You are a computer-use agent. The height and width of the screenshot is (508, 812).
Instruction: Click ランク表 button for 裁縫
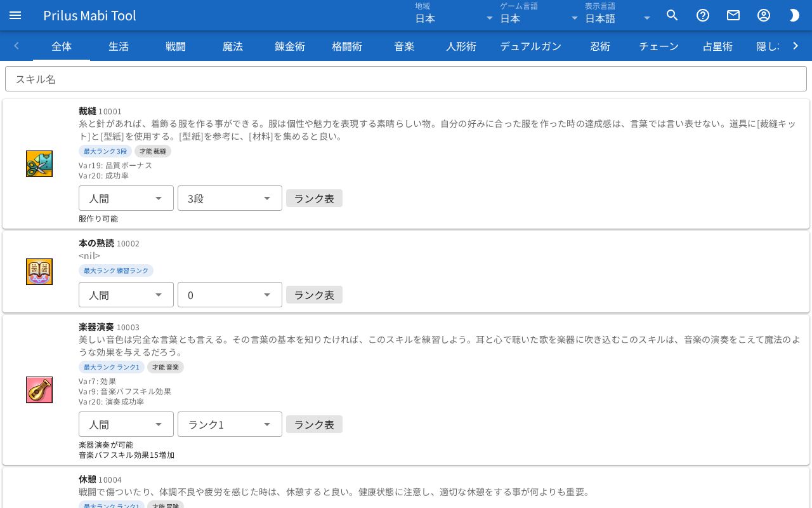pos(314,198)
